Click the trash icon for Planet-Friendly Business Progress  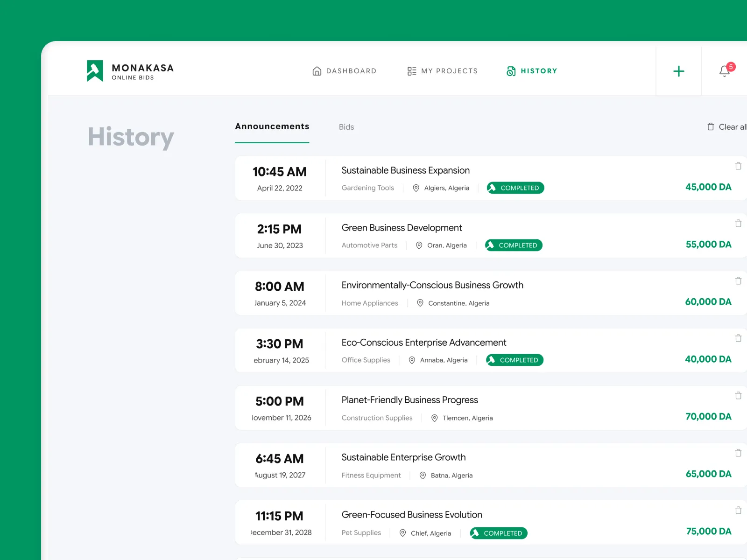pyautogui.click(x=738, y=396)
